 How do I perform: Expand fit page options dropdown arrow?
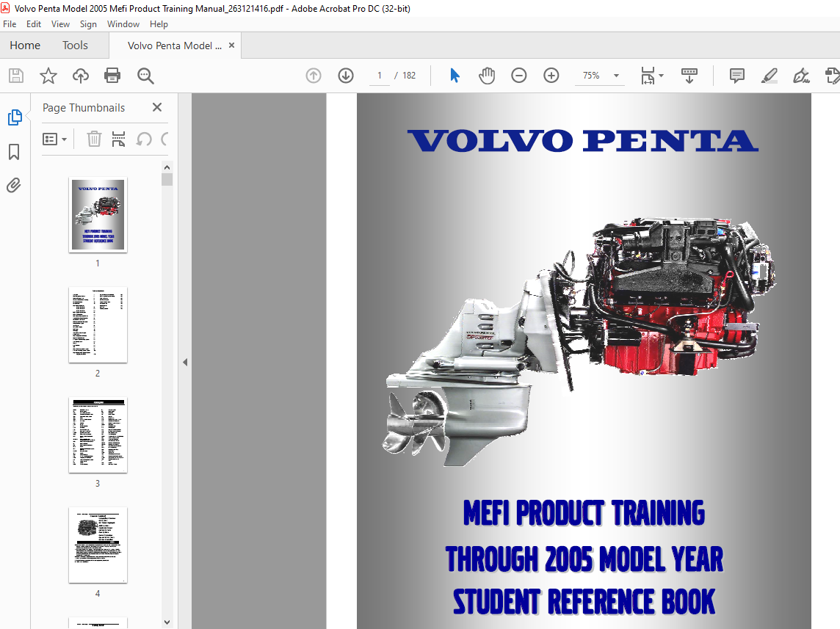coord(661,76)
